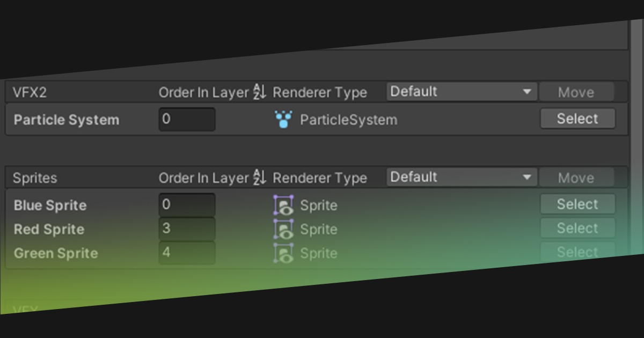Click Select on the Red Sprite row

tap(577, 227)
